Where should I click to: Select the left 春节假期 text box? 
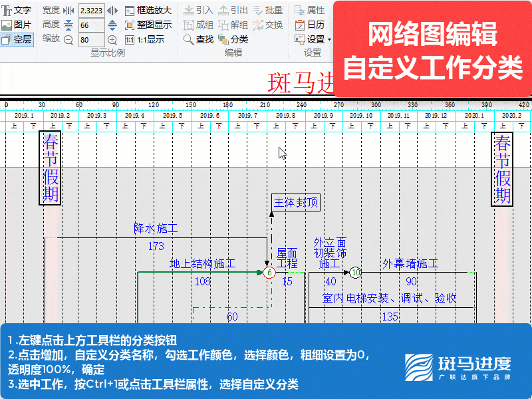point(51,168)
